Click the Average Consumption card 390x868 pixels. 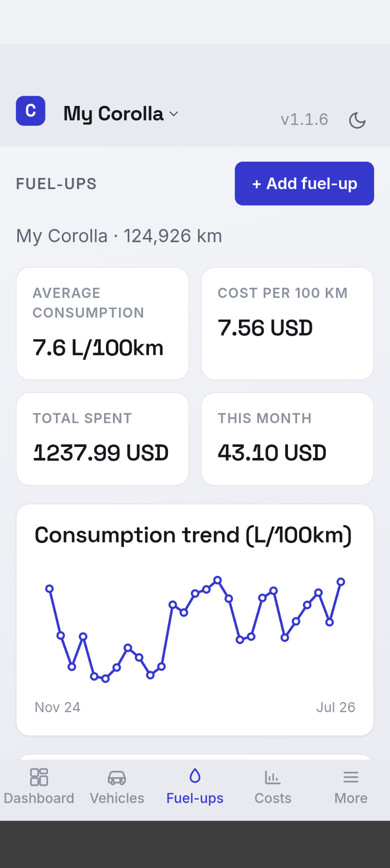103,324
